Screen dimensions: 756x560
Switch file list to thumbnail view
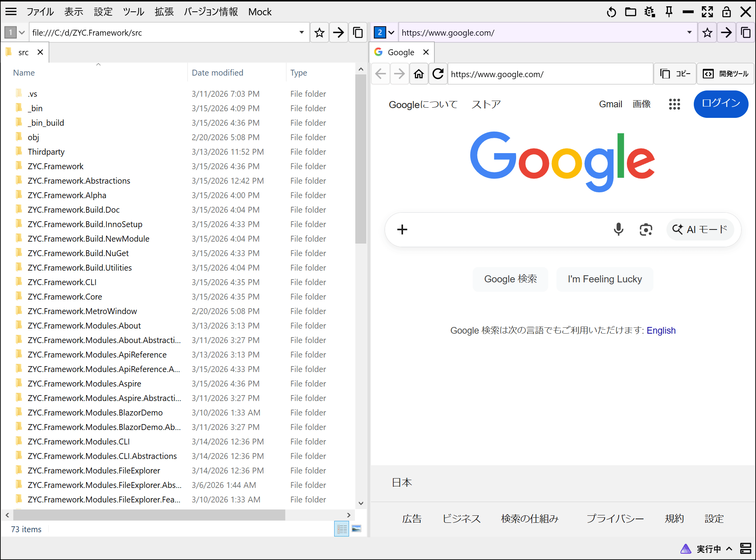(x=356, y=529)
